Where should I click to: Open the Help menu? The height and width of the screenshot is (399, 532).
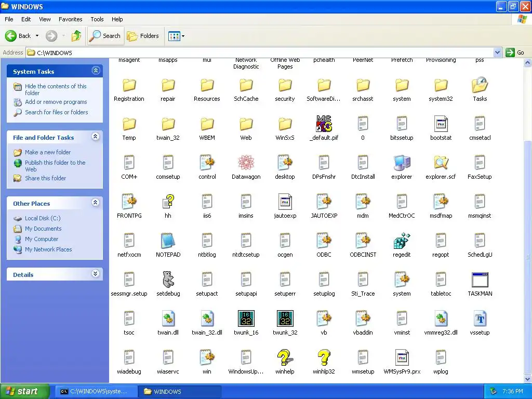(117, 19)
